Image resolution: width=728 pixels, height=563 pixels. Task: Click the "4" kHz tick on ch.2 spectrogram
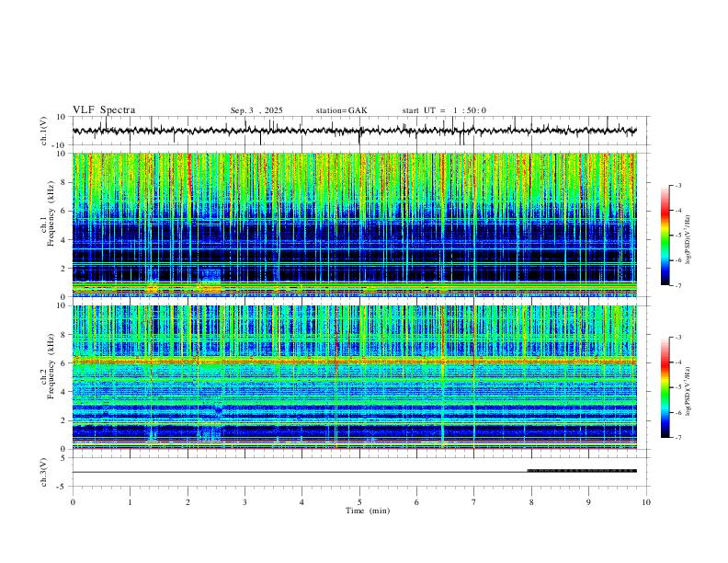64,392
